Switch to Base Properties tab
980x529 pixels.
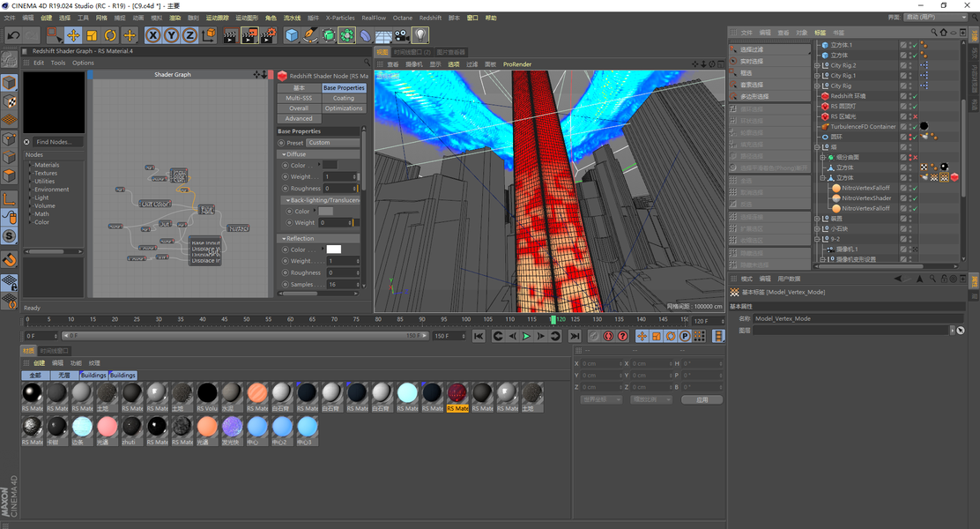344,88
